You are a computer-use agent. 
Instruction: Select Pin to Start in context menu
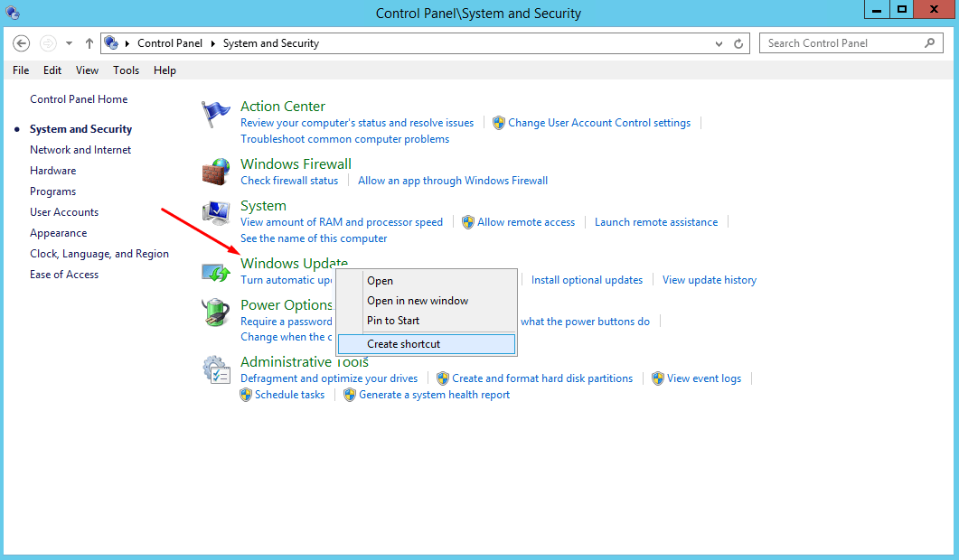coord(427,321)
